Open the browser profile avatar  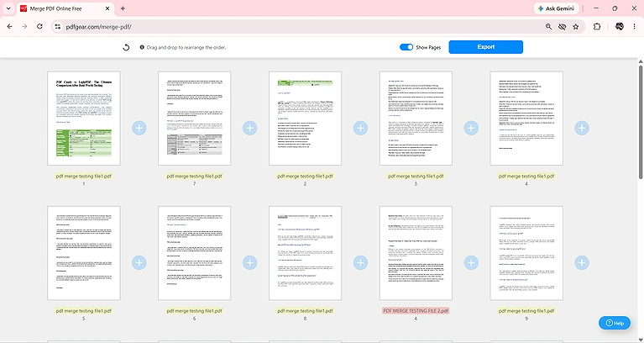(x=620, y=26)
